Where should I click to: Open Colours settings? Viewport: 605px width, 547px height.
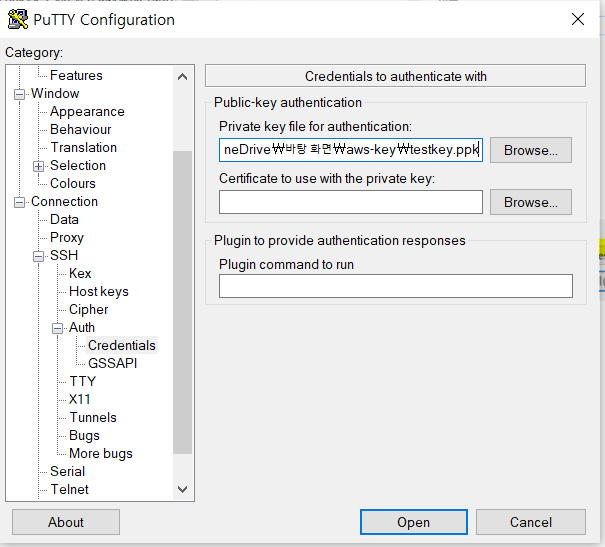point(73,183)
